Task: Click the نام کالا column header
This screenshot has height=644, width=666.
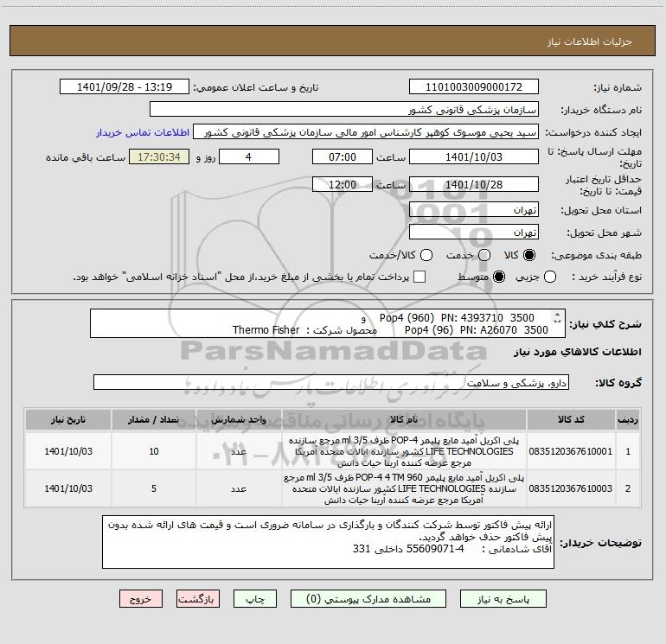Action: 404,420
